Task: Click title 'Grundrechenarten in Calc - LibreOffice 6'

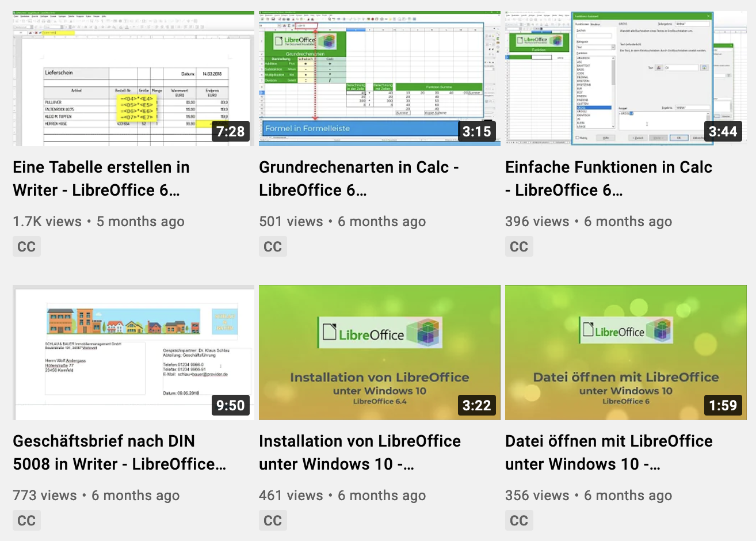Action: 359,178
